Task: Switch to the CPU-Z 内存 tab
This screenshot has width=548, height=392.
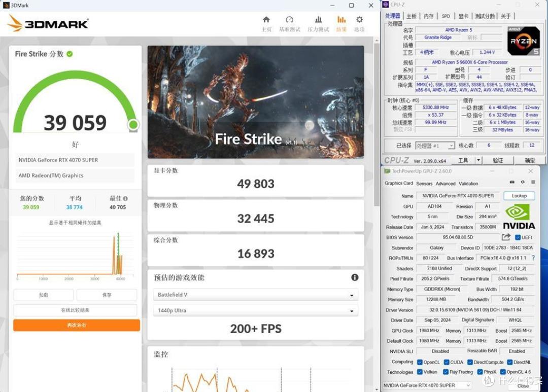Action: (x=428, y=16)
